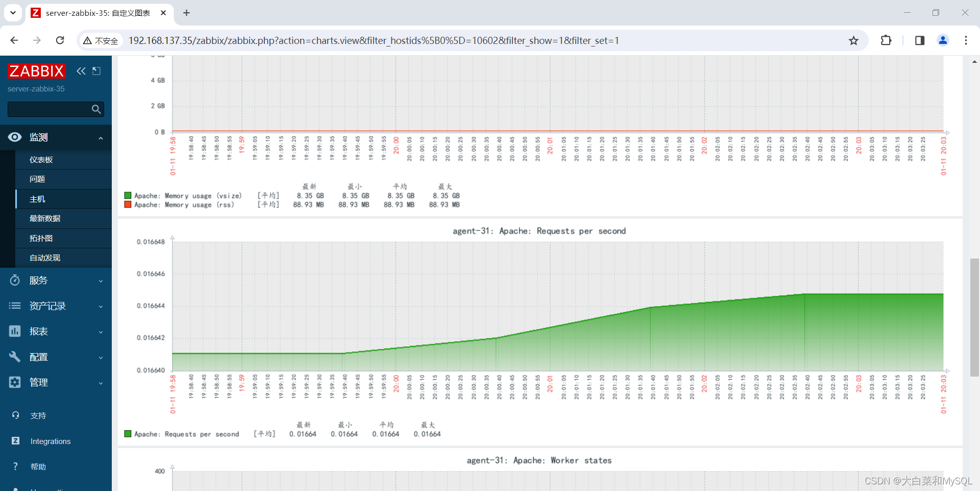Click the page scrollbar up arrow

[974, 61]
